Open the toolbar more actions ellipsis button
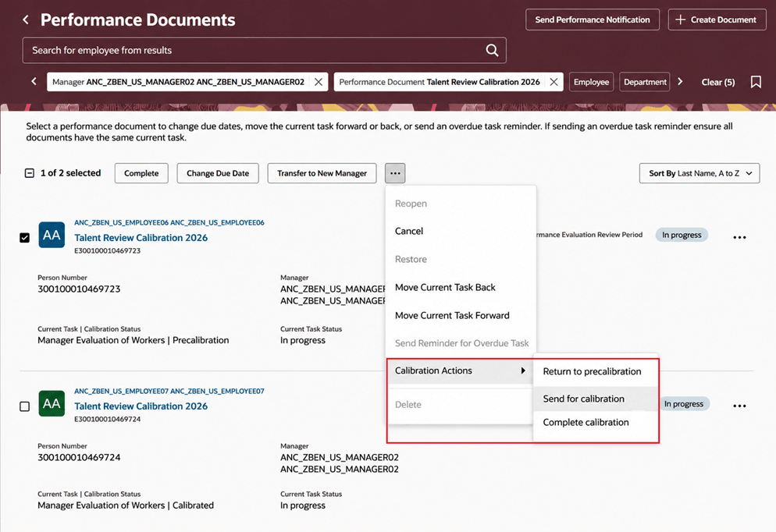 coord(395,173)
